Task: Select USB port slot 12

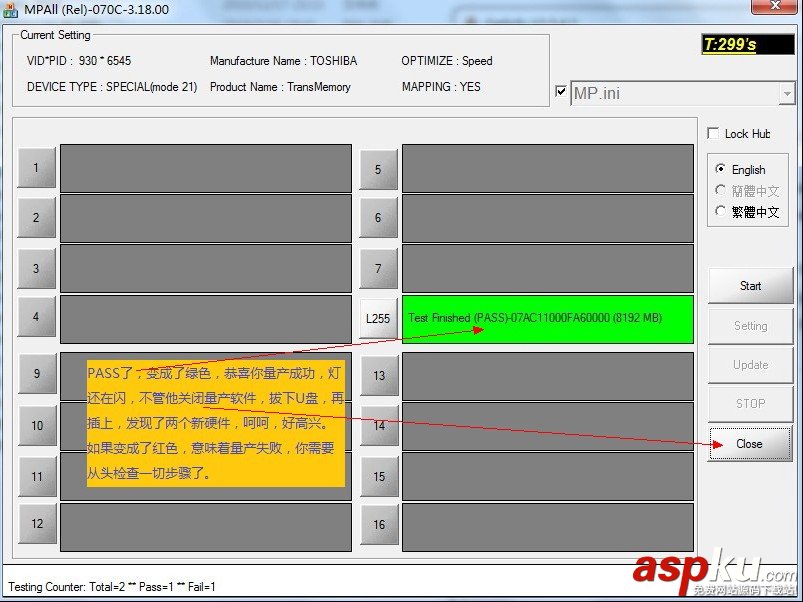Action: (36, 524)
